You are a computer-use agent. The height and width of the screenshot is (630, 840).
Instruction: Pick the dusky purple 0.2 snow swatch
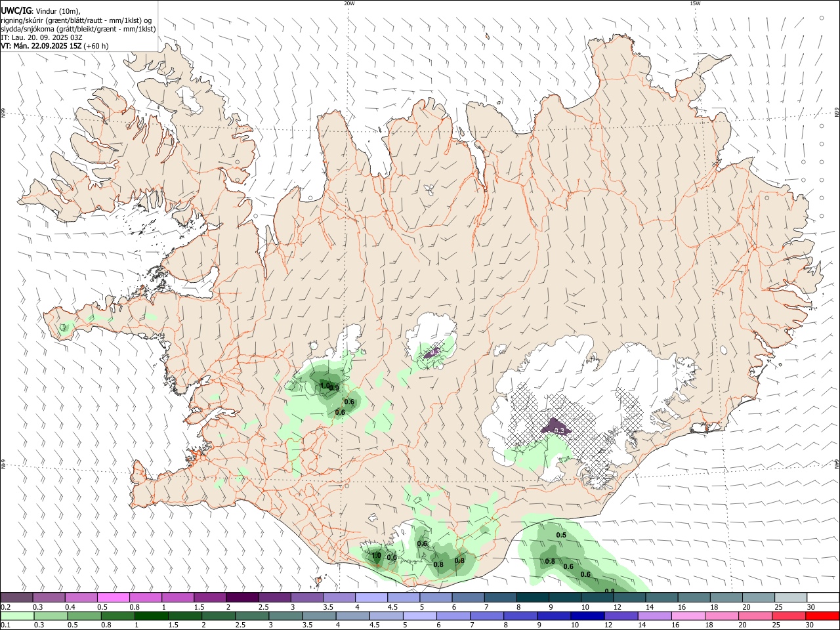[x=16, y=597]
